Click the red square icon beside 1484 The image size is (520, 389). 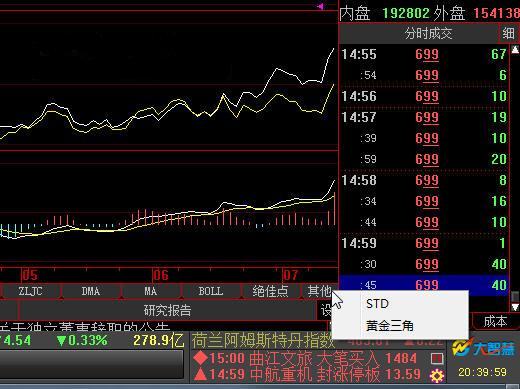pos(437,359)
